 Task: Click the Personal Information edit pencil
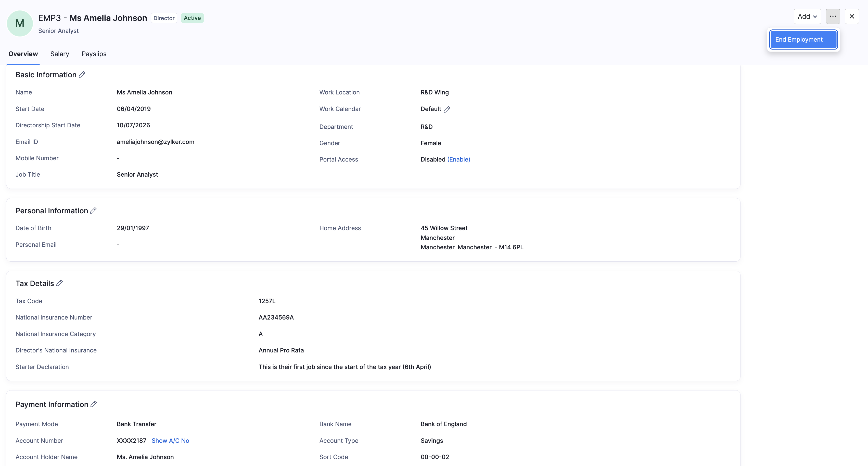pos(94,210)
